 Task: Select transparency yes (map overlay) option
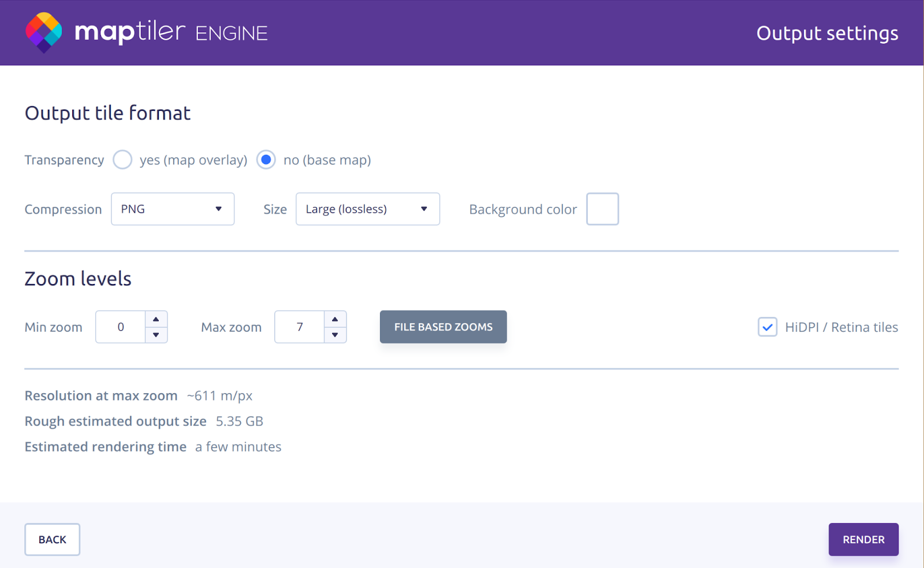122,160
